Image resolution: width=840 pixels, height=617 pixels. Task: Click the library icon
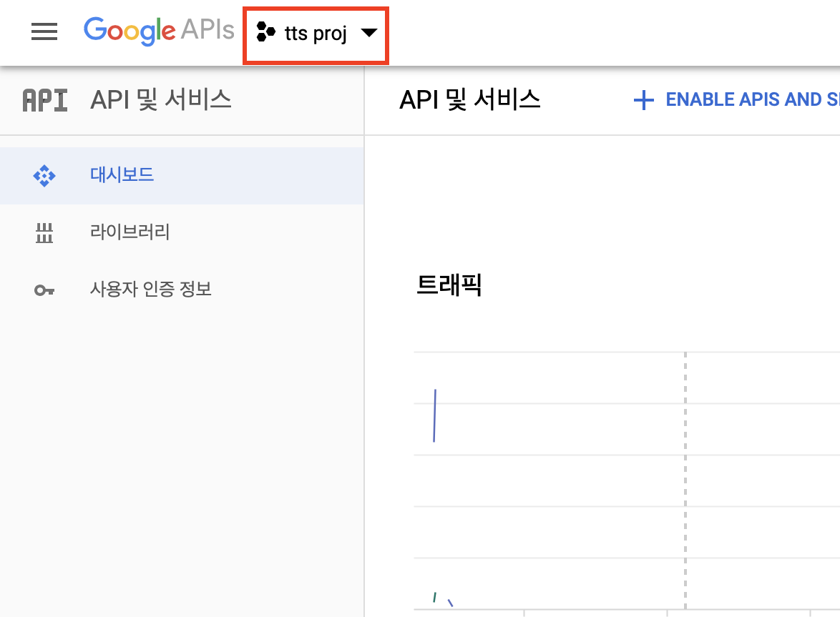click(44, 233)
